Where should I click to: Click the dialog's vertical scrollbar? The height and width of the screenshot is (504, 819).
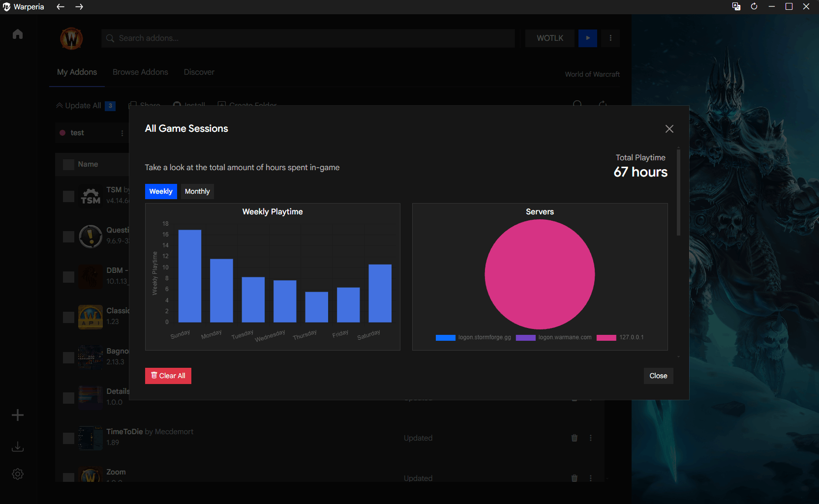[678, 192]
